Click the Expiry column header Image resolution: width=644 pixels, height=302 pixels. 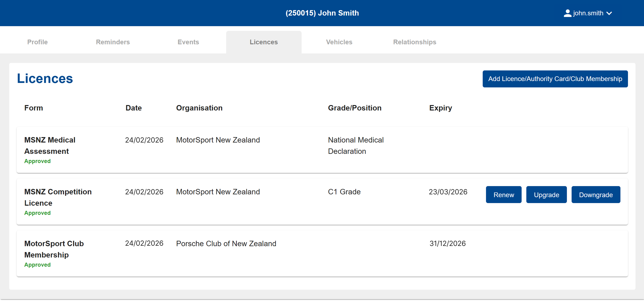(440, 108)
